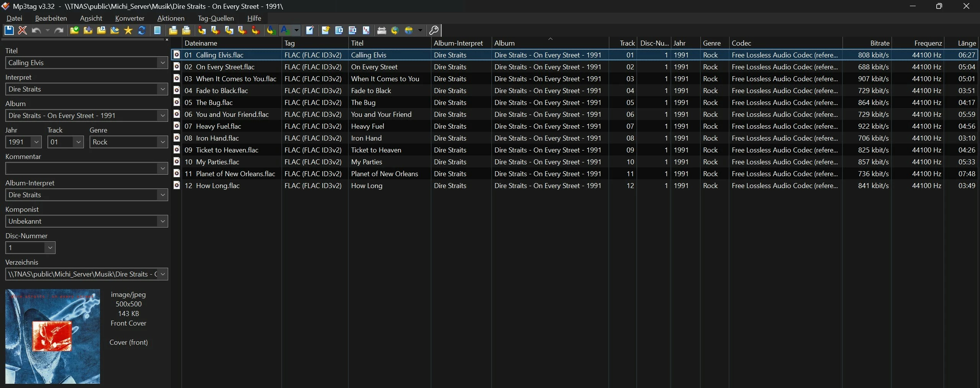Click the red X remove tag icon
This screenshot has width=980, height=388.
click(x=23, y=30)
